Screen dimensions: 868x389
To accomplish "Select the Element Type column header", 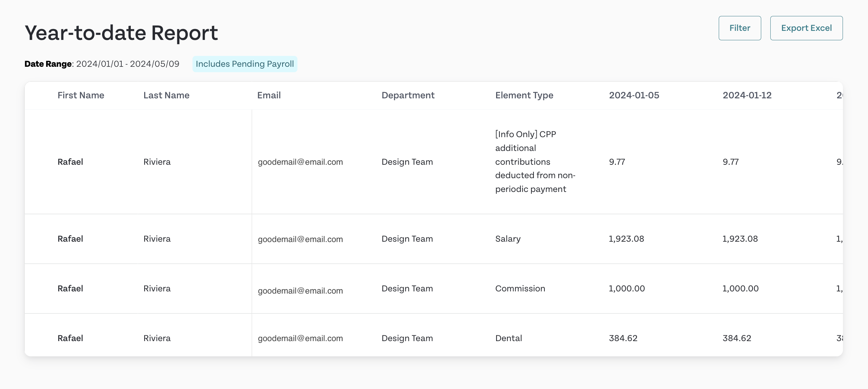I will 524,95.
